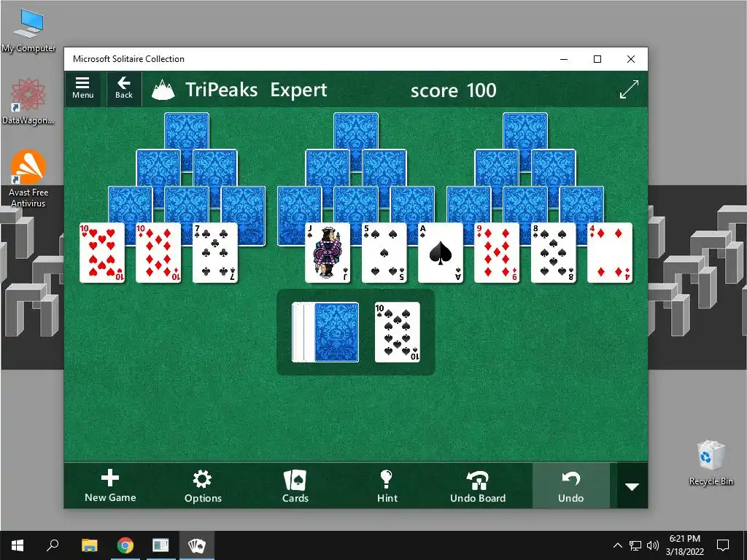
Task: Open the Windows Start menu
Action: pos(18,545)
